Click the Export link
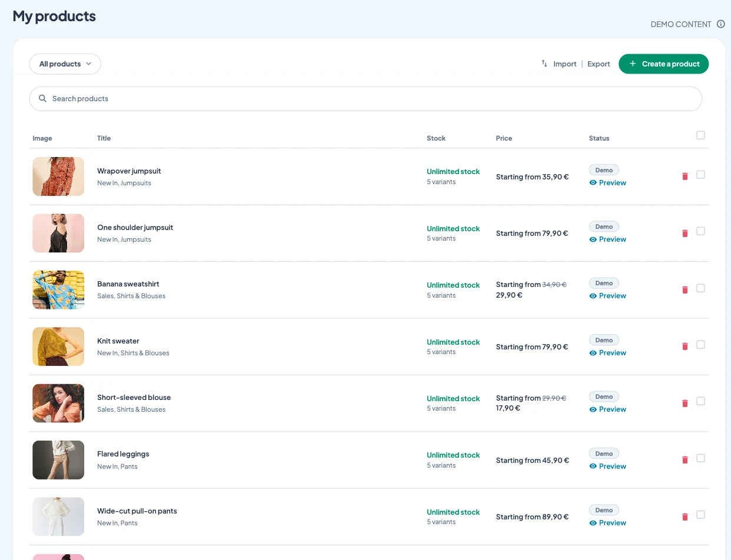The height and width of the screenshot is (560, 731). tap(599, 64)
